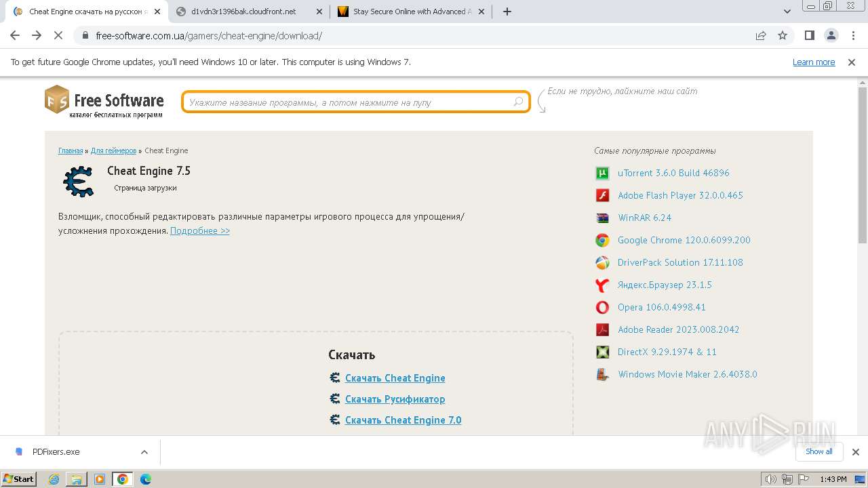
Task: Close the Cheat Engine tab
Action: coord(157,12)
